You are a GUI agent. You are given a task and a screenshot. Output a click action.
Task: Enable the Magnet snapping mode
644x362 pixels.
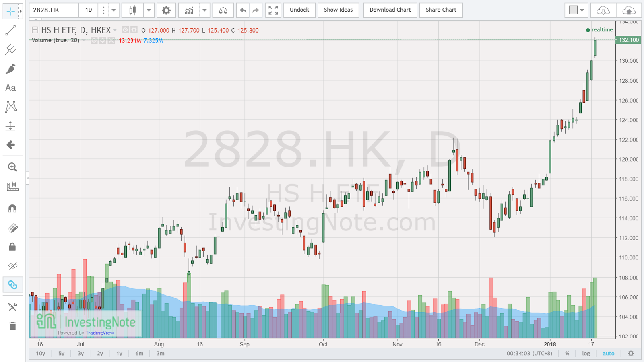pyautogui.click(x=11, y=208)
